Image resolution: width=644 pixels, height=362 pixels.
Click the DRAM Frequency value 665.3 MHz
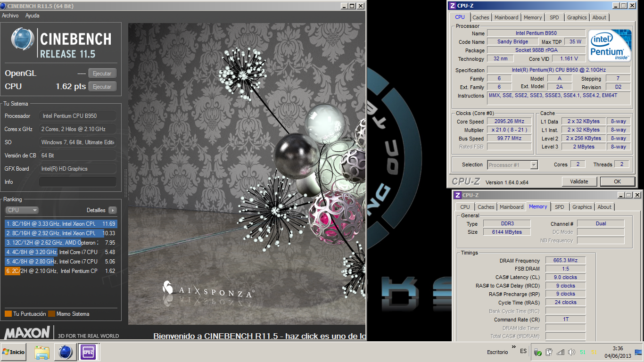(x=566, y=260)
